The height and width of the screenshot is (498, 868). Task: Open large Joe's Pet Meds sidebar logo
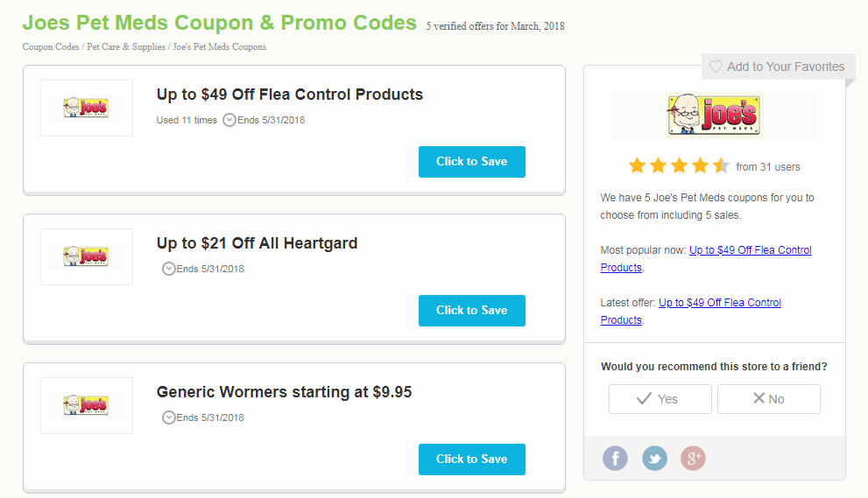(715, 116)
